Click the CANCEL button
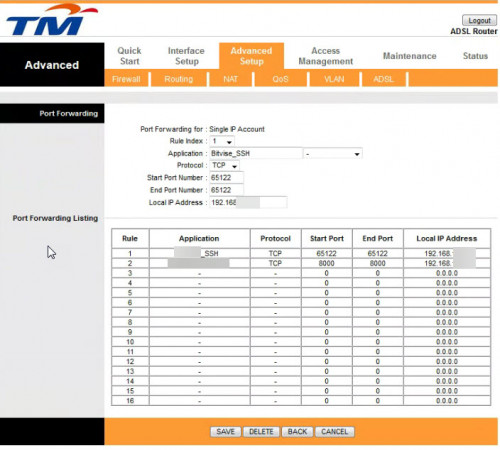This screenshot has width=500, height=450. tap(335, 432)
